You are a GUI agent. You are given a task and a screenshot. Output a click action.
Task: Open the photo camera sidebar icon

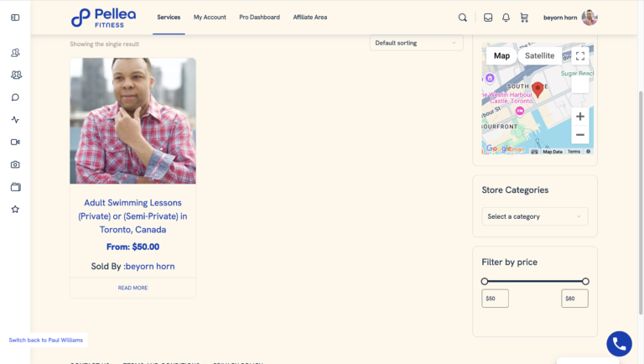point(15,164)
